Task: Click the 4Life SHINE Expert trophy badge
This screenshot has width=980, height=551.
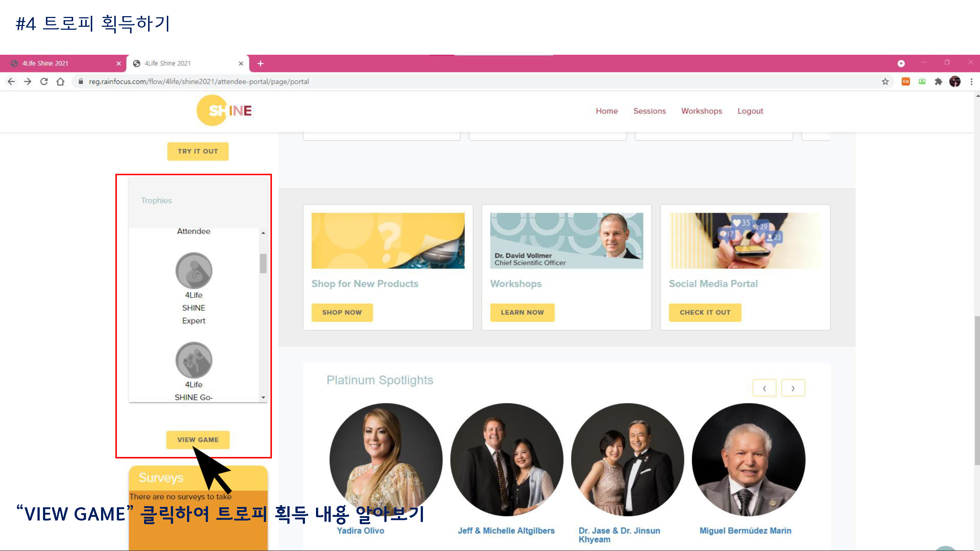Action: click(194, 270)
